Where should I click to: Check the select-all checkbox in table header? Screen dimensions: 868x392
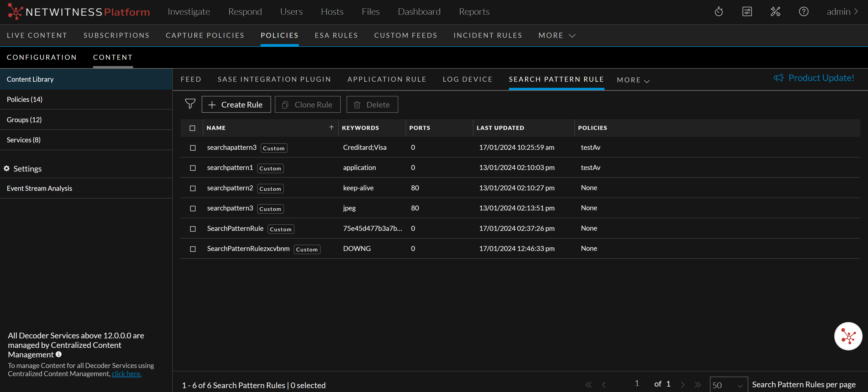pyautogui.click(x=192, y=128)
